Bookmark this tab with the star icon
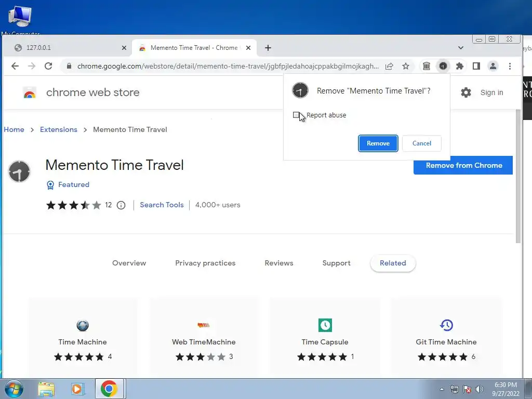The height and width of the screenshot is (399, 532). [x=406, y=66]
